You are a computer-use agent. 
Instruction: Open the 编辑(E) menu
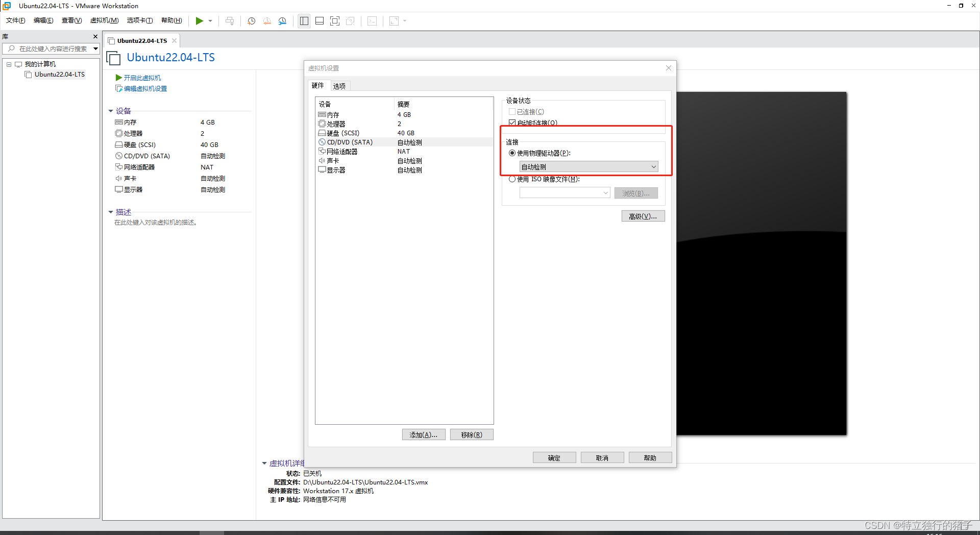(x=43, y=20)
